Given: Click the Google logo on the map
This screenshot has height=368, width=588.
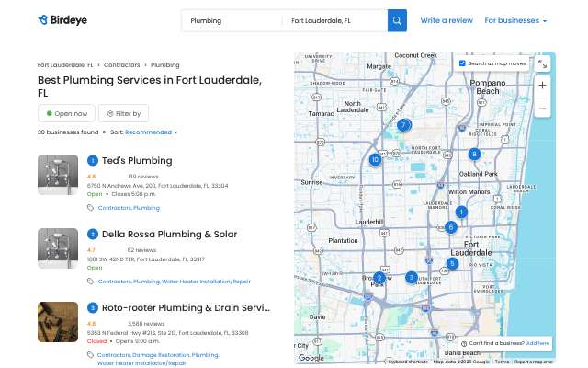Looking at the screenshot, I should coord(311,358).
